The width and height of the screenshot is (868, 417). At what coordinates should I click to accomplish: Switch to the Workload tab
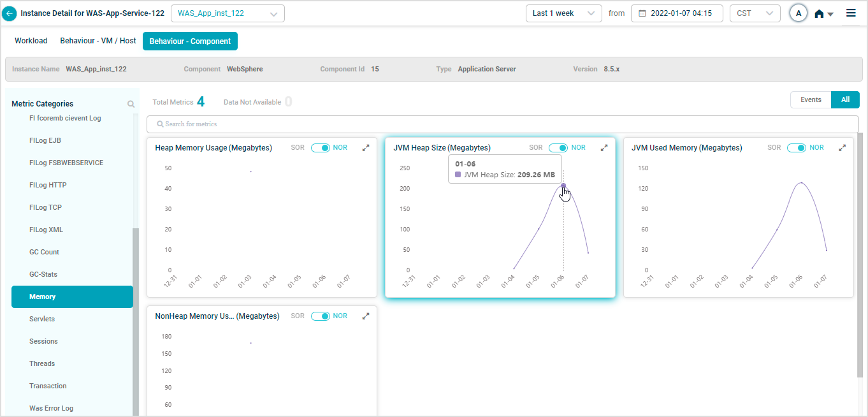coord(31,41)
